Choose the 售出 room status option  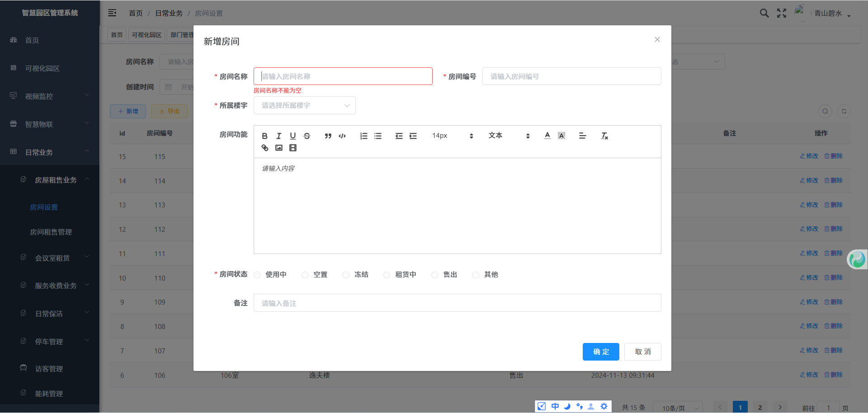(435, 275)
